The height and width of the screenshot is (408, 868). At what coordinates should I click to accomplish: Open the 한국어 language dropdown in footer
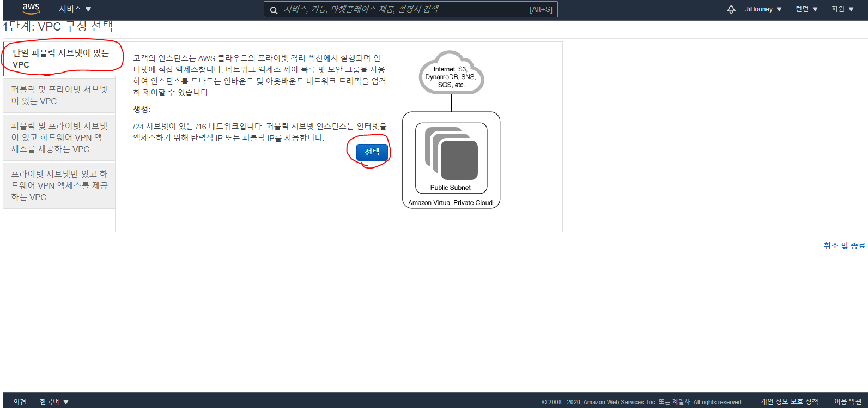[54, 401]
